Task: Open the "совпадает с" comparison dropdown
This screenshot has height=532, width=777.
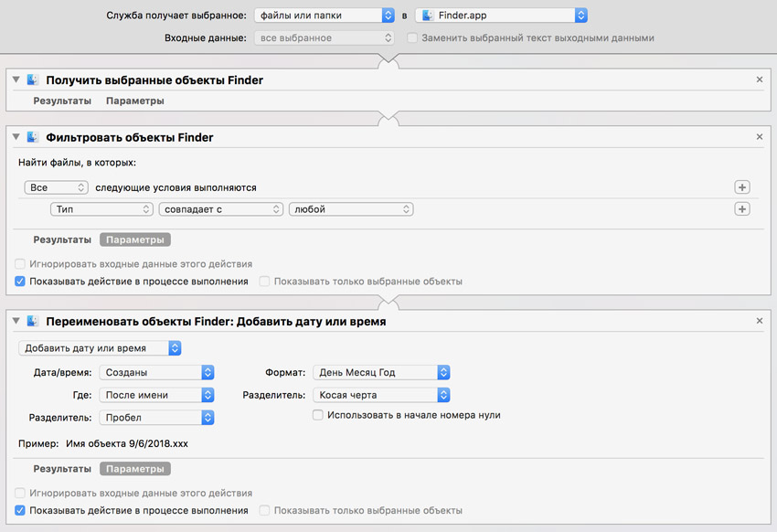Action: (x=220, y=209)
